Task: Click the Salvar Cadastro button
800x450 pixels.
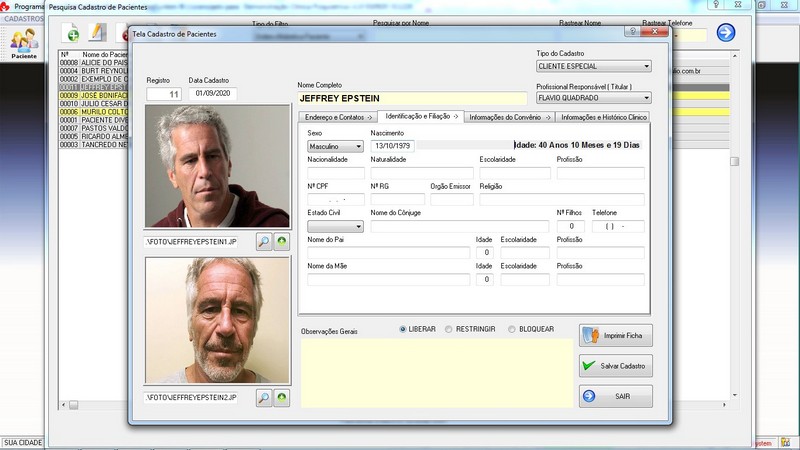Action: coord(615,366)
